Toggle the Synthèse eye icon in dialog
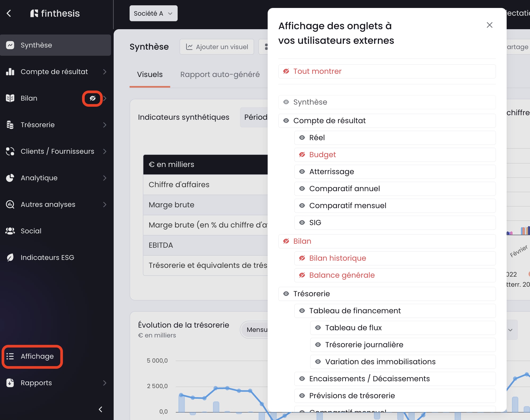Viewport: 530px width, 420px height. point(286,102)
